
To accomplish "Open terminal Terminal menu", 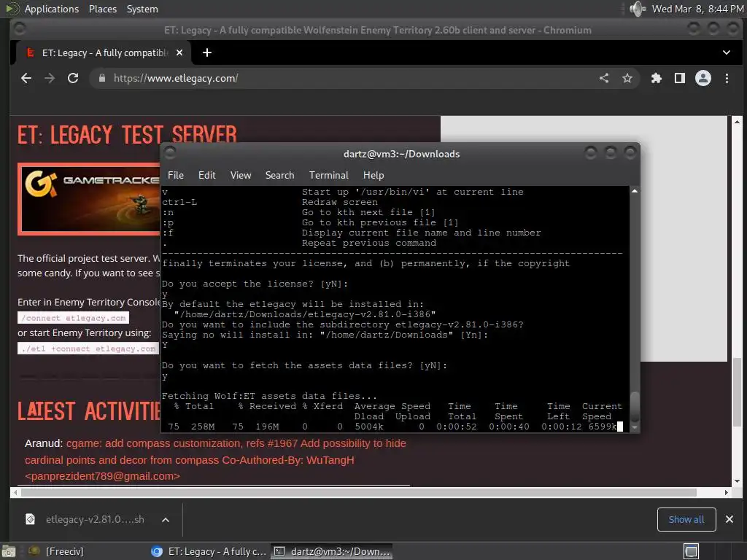I will pyautogui.click(x=329, y=175).
